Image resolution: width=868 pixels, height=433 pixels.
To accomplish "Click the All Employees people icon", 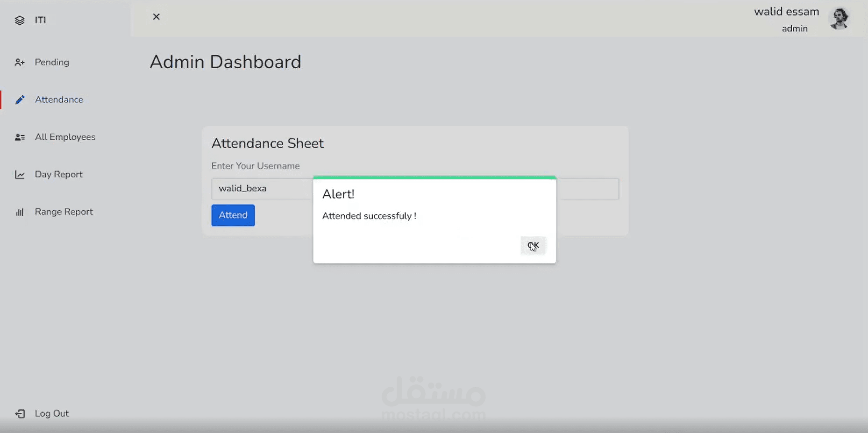I will [20, 136].
